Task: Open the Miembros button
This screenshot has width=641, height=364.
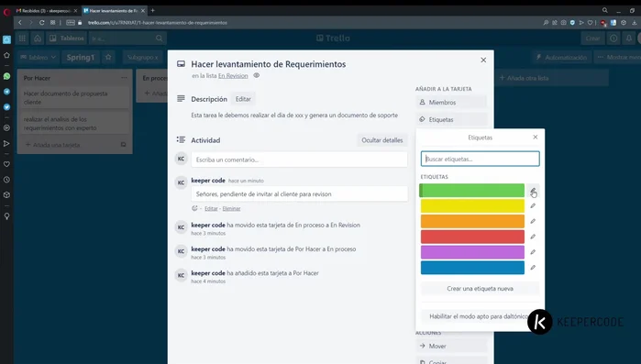Action: point(452,103)
